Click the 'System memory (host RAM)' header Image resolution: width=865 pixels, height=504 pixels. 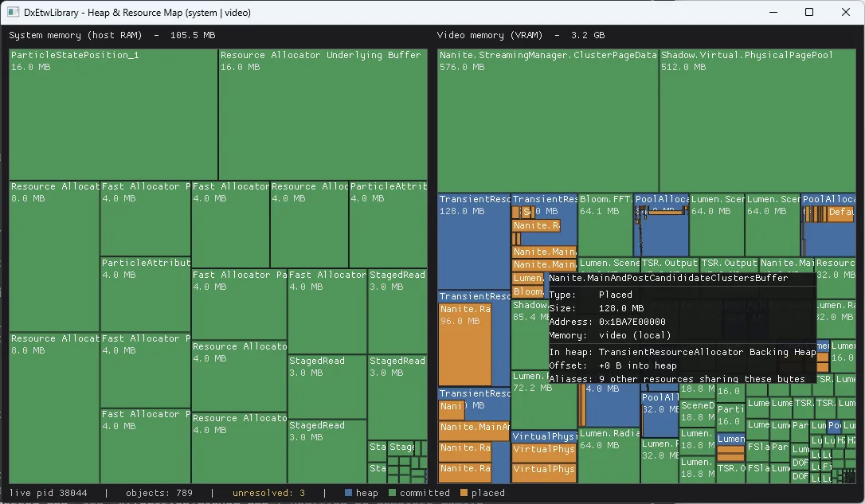(x=75, y=35)
